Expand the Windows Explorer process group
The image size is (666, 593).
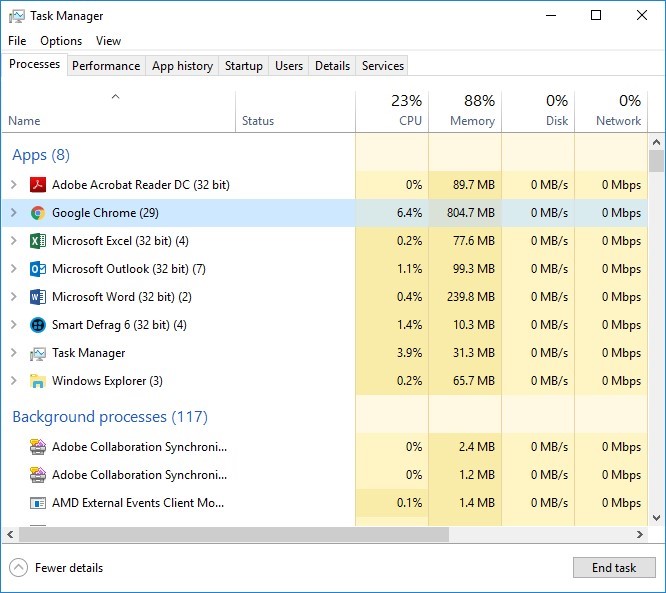click(x=14, y=381)
